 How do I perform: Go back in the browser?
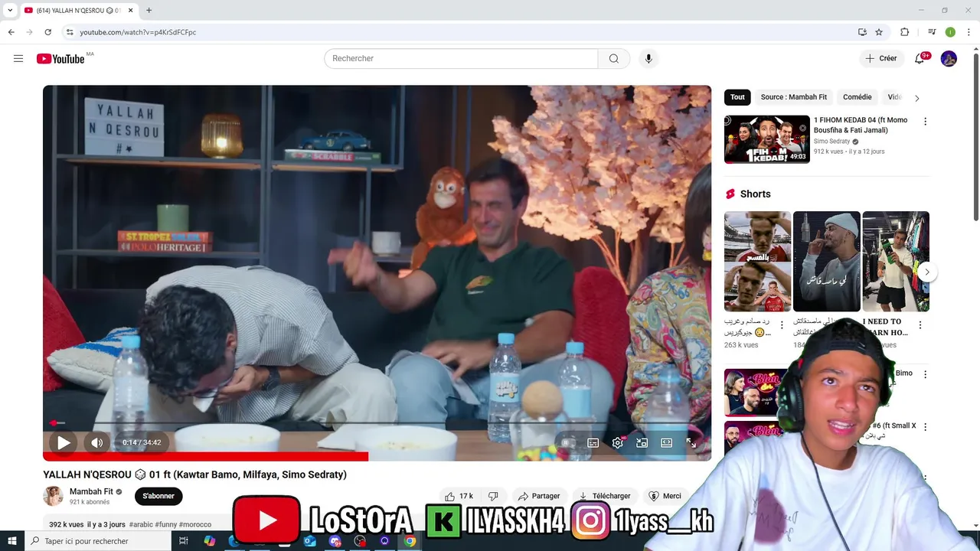[11, 32]
